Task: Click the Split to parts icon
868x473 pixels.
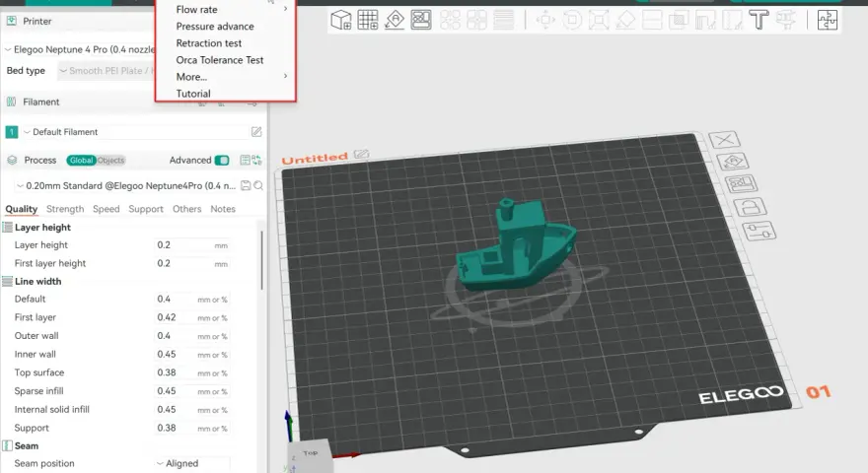Action: 476,21
